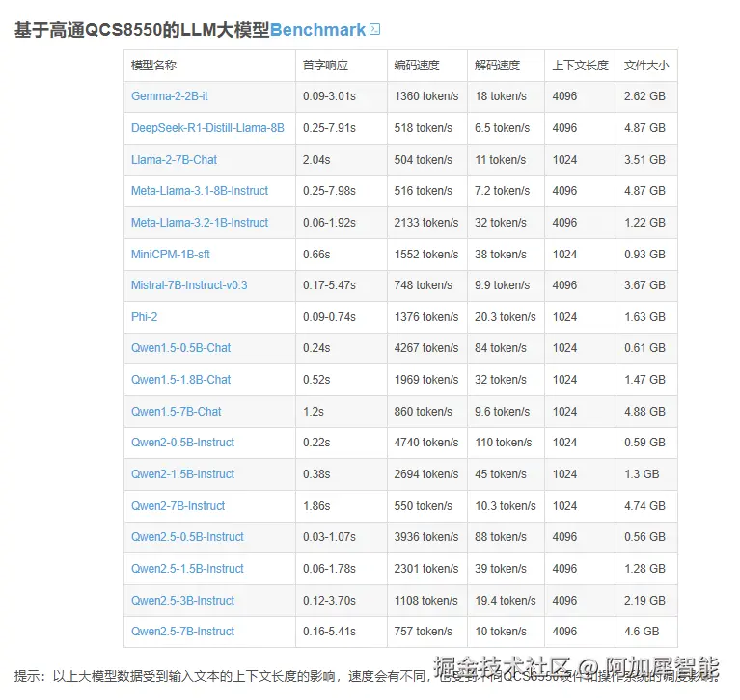Select the 1108 token/s encoding speed cell

tap(427, 601)
